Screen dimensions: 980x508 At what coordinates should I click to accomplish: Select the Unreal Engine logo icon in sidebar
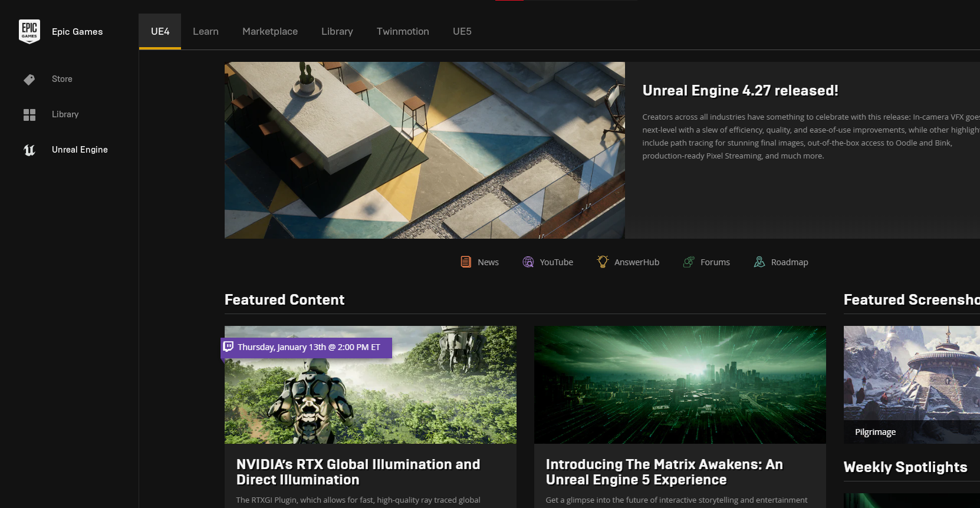coord(29,150)
